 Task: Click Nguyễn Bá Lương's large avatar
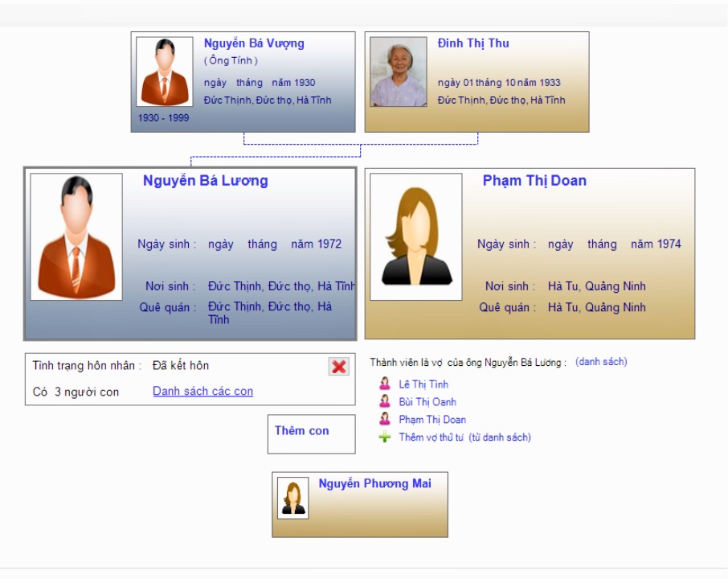click(x=76, y=236)
